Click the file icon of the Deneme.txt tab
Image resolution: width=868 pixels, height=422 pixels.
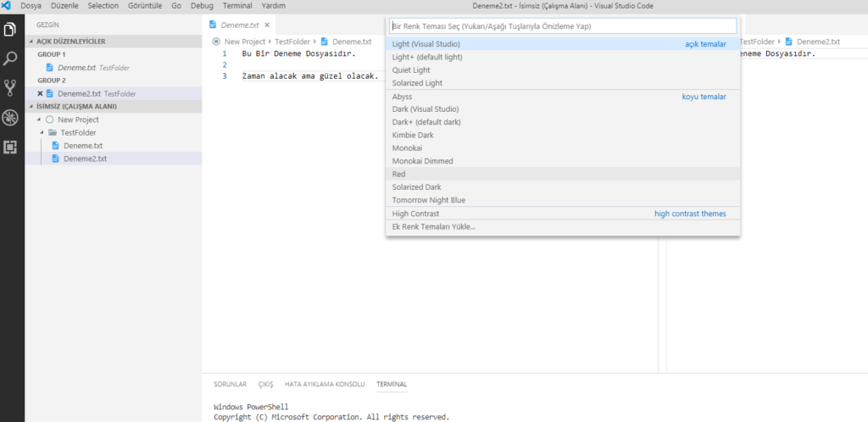tap(213, 25)
